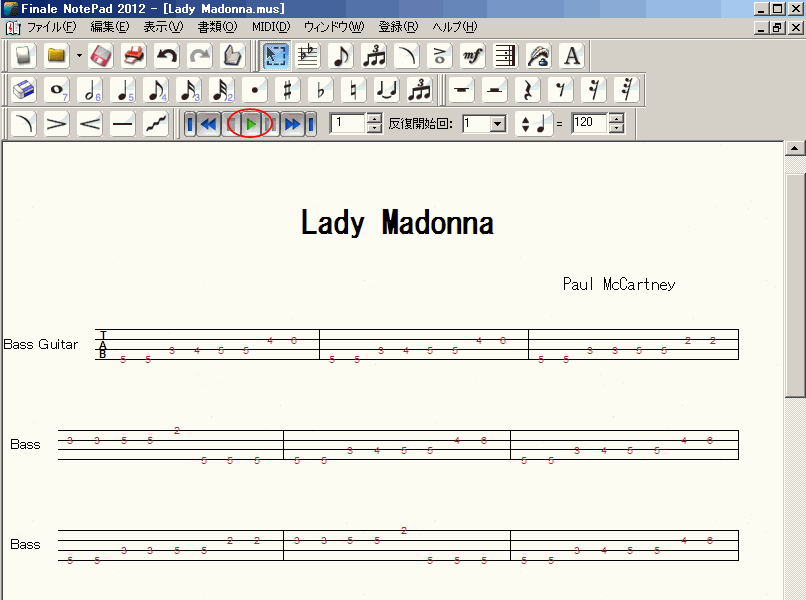Jump to beginning of the score

(190, 124)
